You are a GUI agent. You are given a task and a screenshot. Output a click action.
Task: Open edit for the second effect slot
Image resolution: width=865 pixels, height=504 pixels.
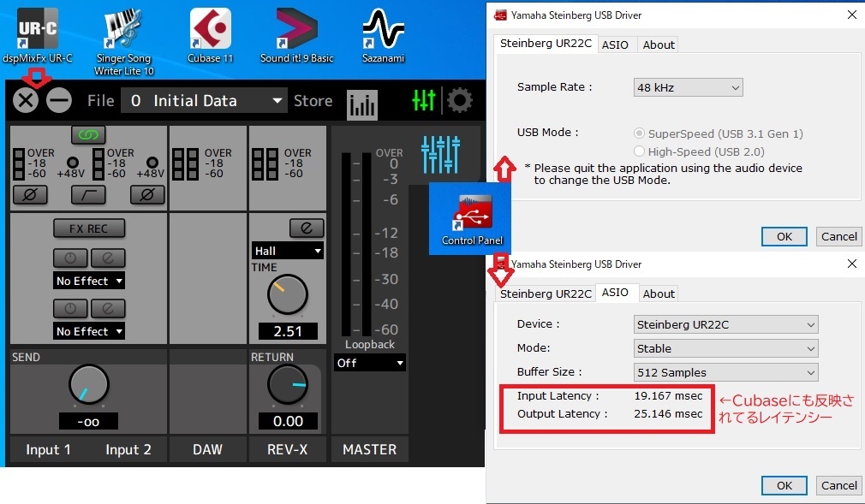click(108, 308)
